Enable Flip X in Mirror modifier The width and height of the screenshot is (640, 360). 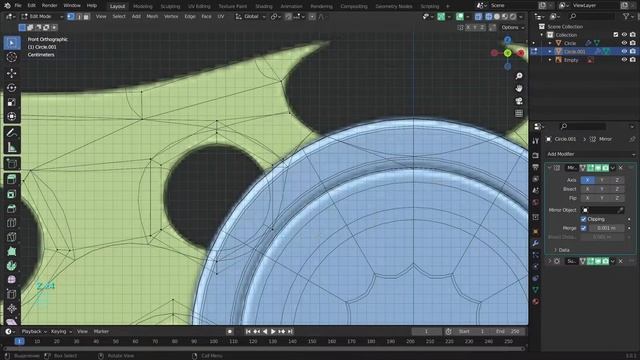[587, 198]
